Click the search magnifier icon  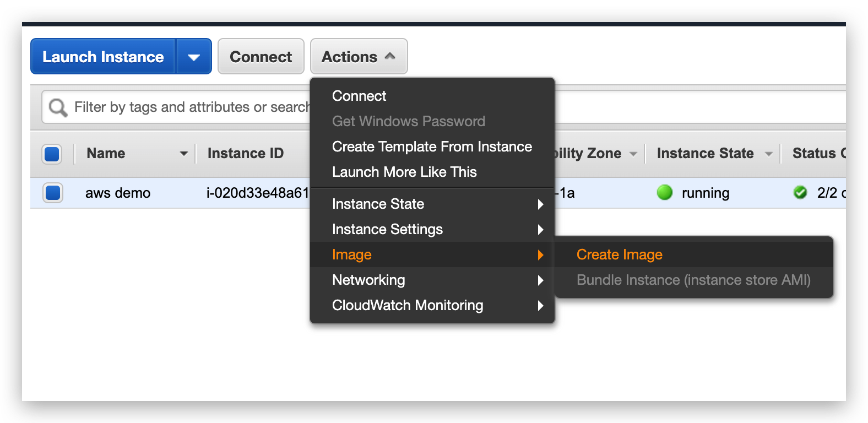58,107
